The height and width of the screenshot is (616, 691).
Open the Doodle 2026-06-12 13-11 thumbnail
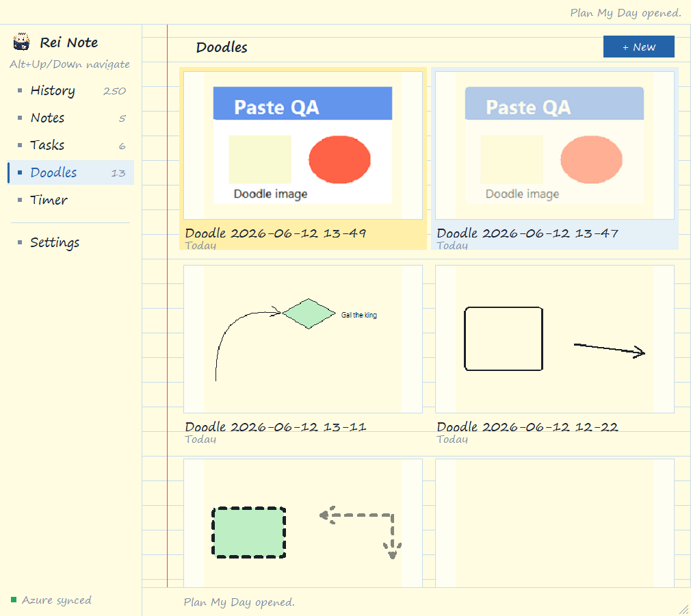point(303,339)
